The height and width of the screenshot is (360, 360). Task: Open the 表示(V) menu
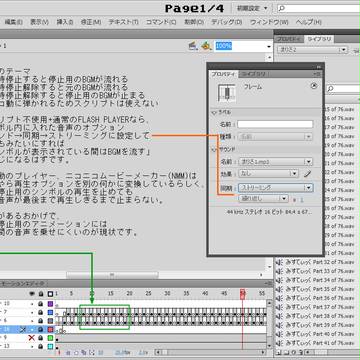coord(39,22)
